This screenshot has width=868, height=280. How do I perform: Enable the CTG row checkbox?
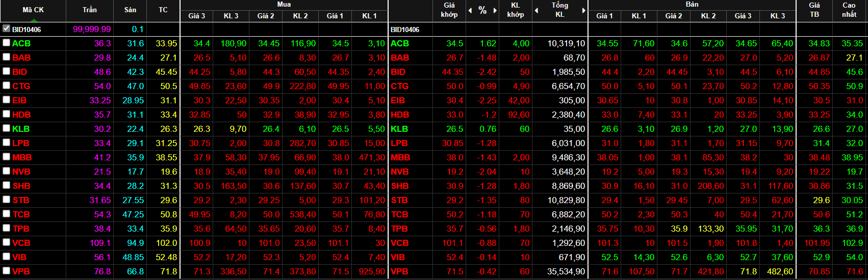coord(6,86)
